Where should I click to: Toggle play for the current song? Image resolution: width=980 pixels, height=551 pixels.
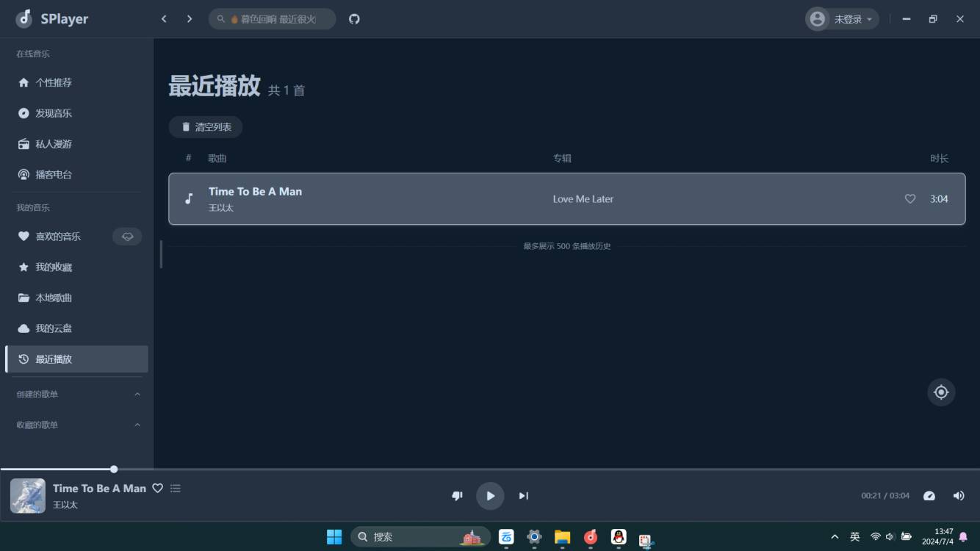490,496
